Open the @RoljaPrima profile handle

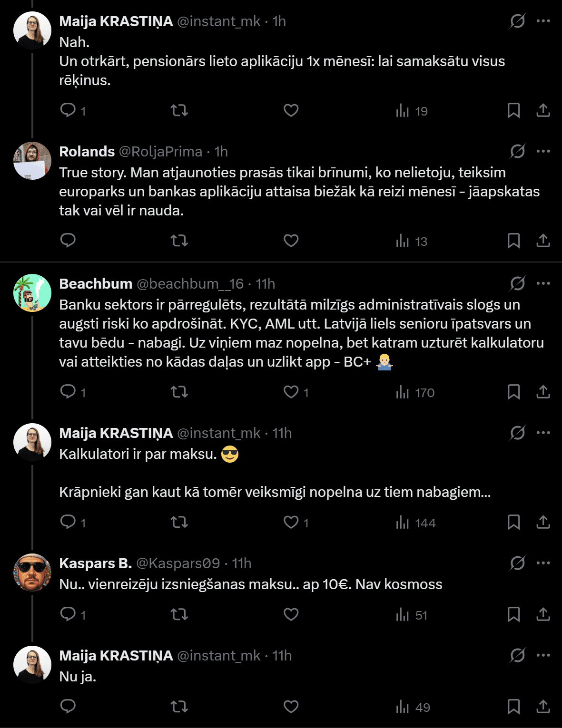click(x=160, y=152)
